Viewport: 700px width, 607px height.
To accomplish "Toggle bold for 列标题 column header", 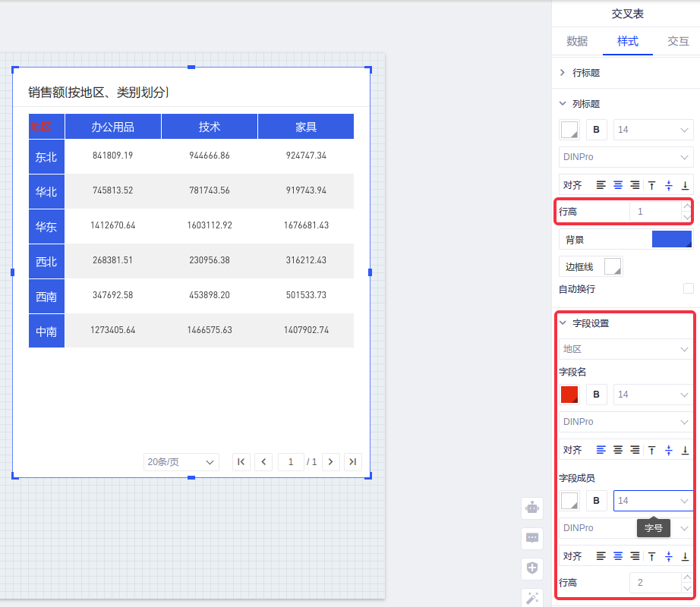I will pyautogui.click(x=596, y=130).
